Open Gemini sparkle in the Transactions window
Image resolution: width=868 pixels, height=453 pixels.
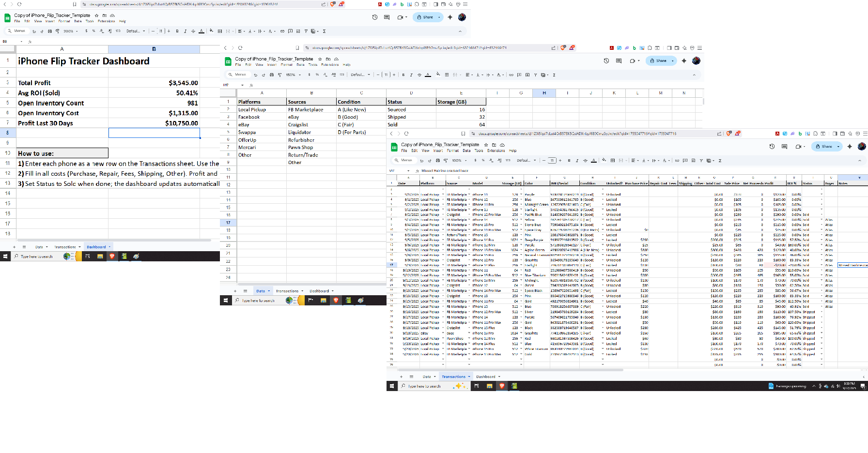849,146
